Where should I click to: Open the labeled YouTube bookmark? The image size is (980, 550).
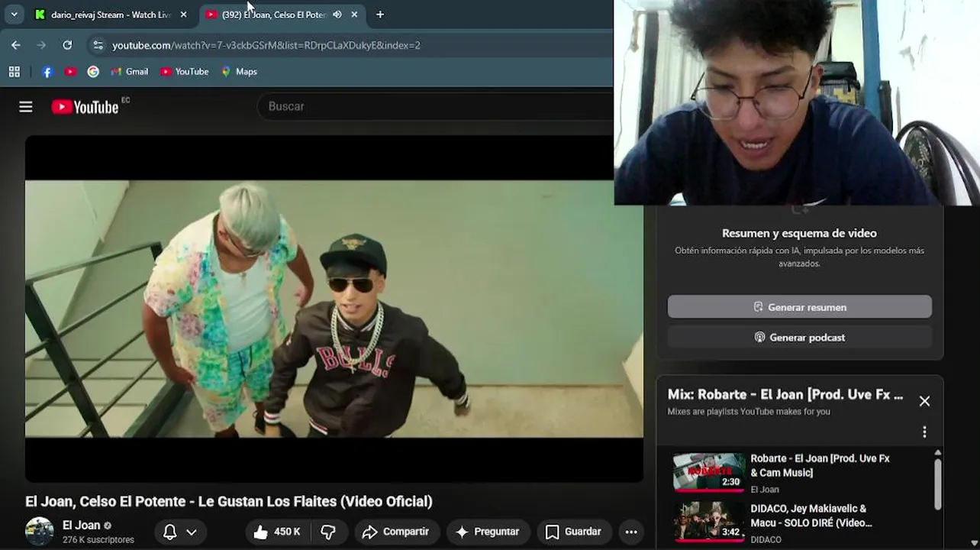[x=184, y=72]
